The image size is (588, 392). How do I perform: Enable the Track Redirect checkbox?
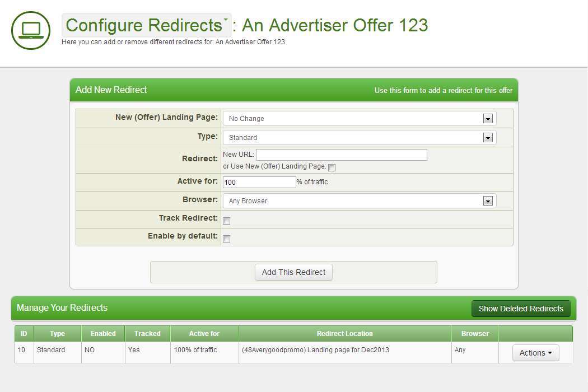tap(227, 221)
